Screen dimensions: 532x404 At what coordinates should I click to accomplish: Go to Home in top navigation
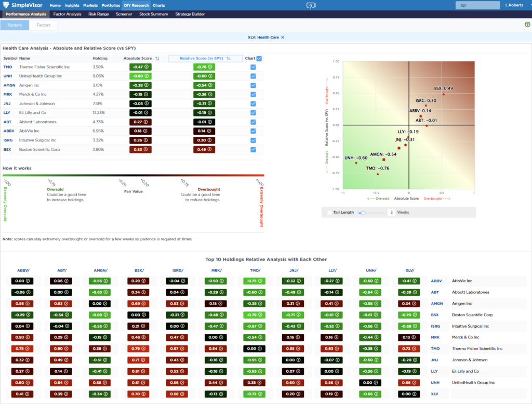tap(55, 5)
